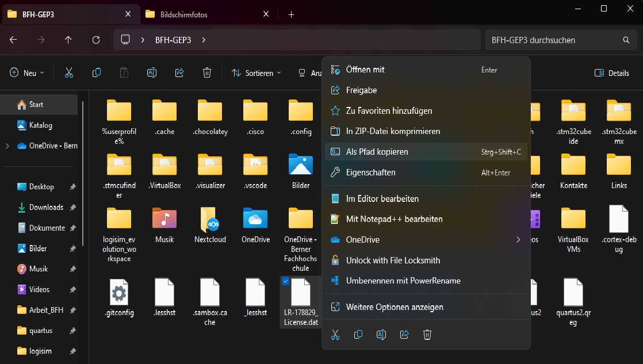This screenshot has width=643, height=364.
Task: Click Rename icon at context menu bottom
Action: 381,335
